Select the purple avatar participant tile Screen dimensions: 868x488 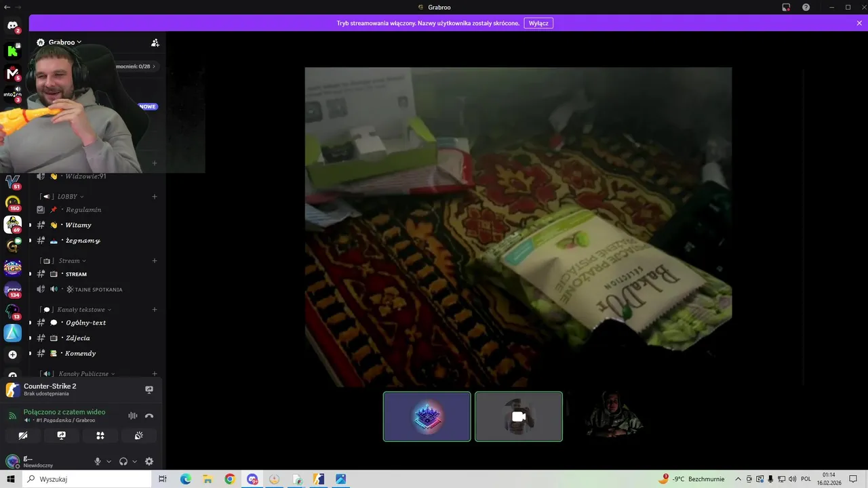click(427, 417)
